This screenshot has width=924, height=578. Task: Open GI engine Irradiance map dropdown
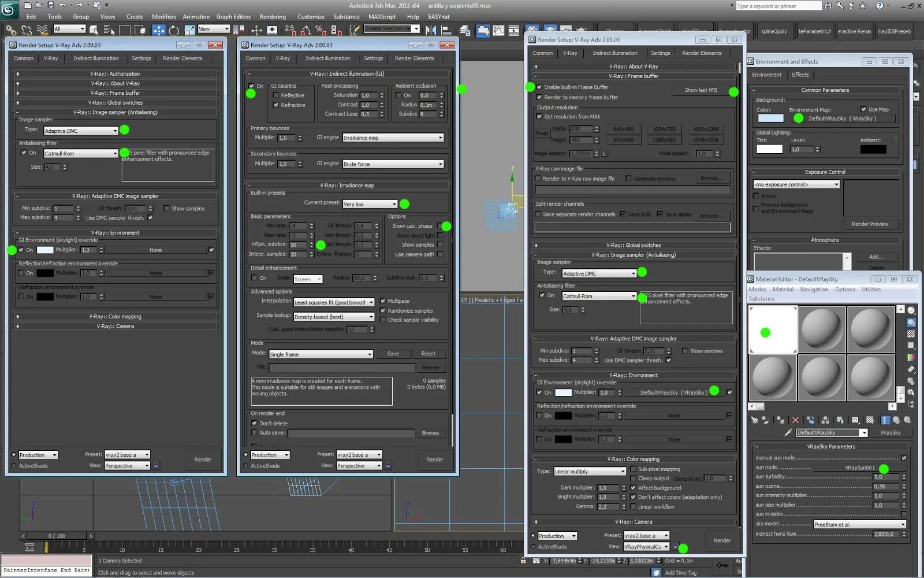[x=393, y=138]
